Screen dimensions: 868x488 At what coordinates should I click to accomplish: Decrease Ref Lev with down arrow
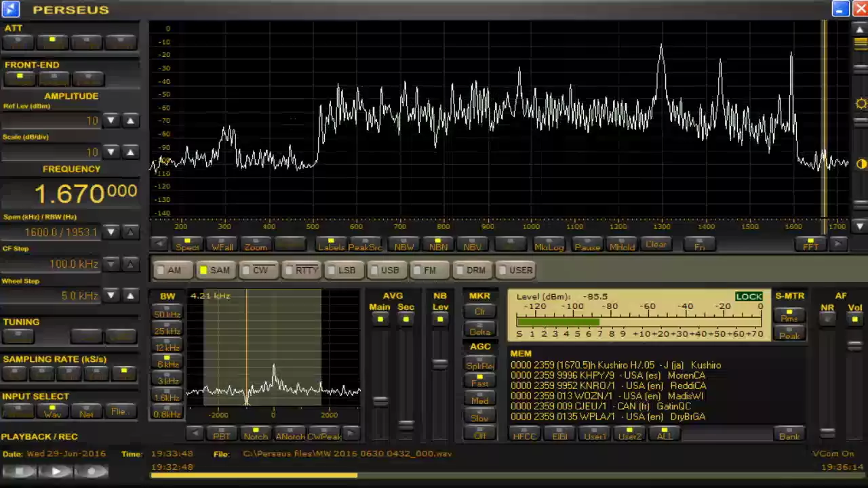tap(111, 121)
